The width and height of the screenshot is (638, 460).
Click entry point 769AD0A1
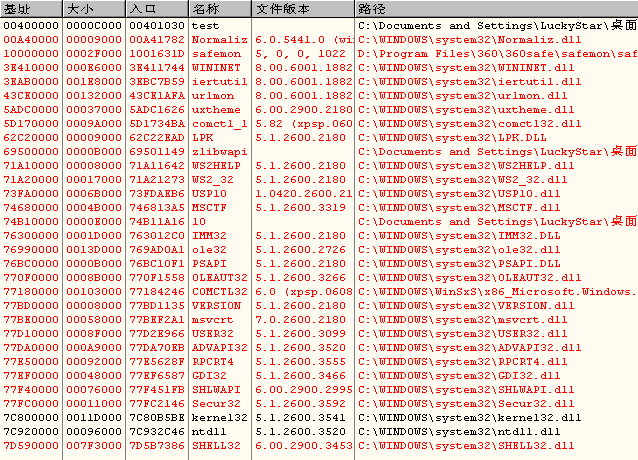(x=157, y=250)
